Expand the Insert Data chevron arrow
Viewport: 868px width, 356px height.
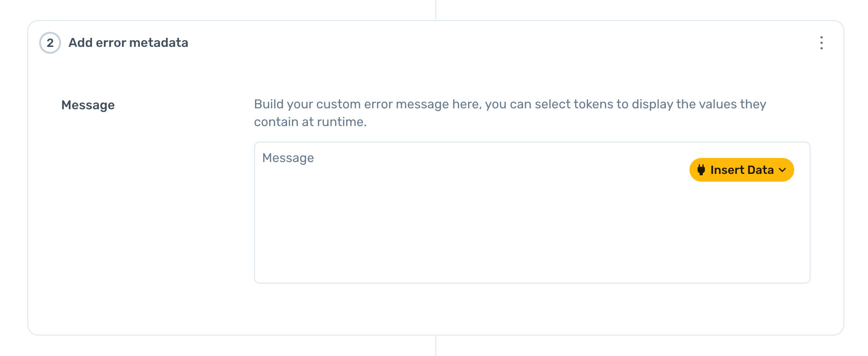pos(782,170)
